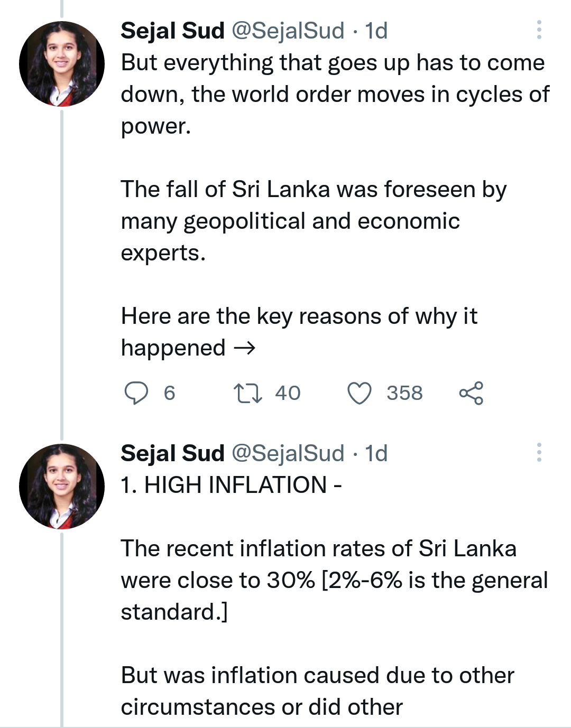
Task: Open @SejalSud handle on second tweet
Action: (x=288, y=453)
